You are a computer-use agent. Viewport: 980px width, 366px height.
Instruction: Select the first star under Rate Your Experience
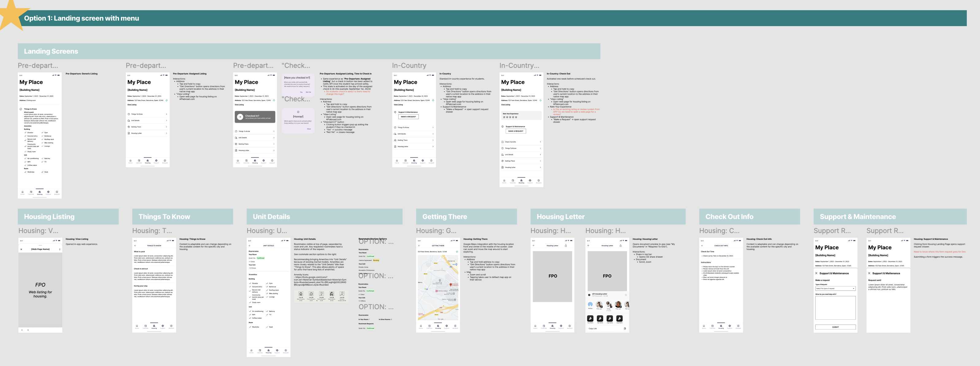click(504, 117)
